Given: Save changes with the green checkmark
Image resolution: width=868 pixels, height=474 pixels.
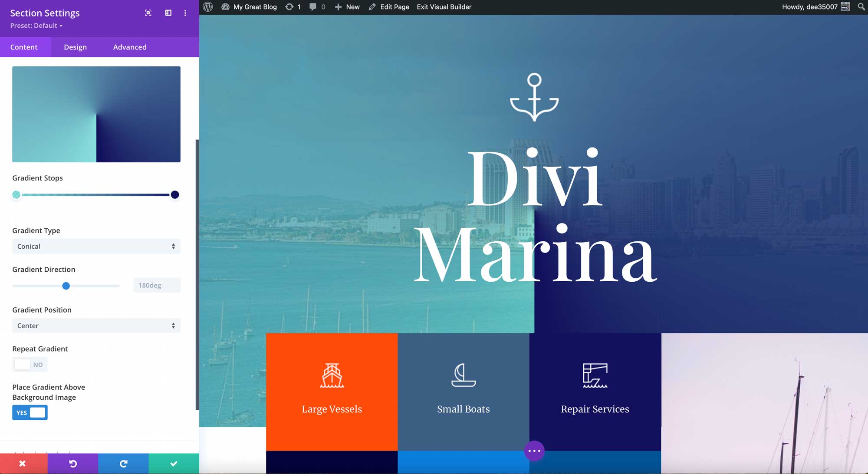Looking at the screenshot, I should pos(174,464).
